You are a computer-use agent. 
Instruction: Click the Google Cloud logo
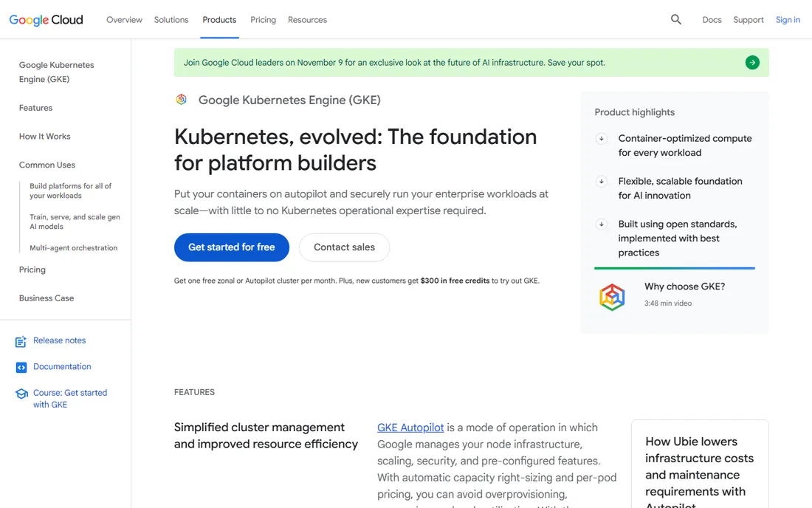pyautogui.click(x=46, y=20)
